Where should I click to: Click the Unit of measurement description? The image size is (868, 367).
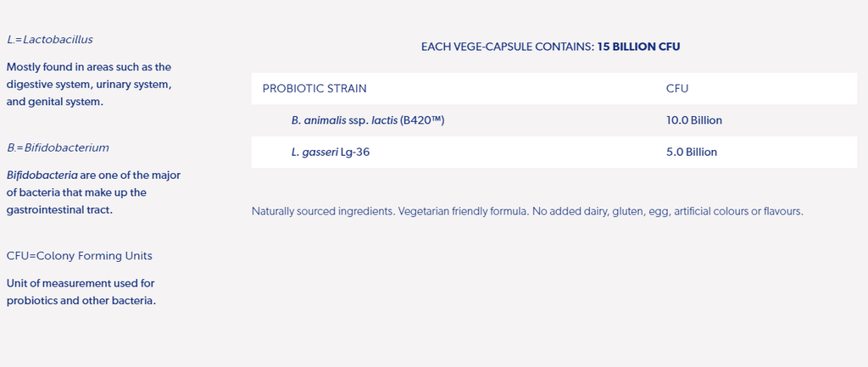click(x=81, y=292)
